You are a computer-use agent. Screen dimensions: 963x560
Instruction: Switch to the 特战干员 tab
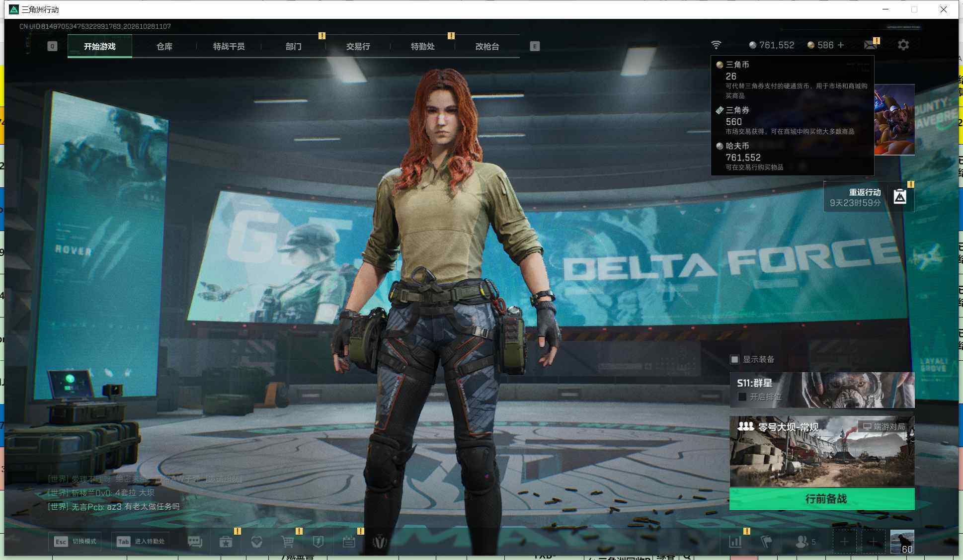229,46
